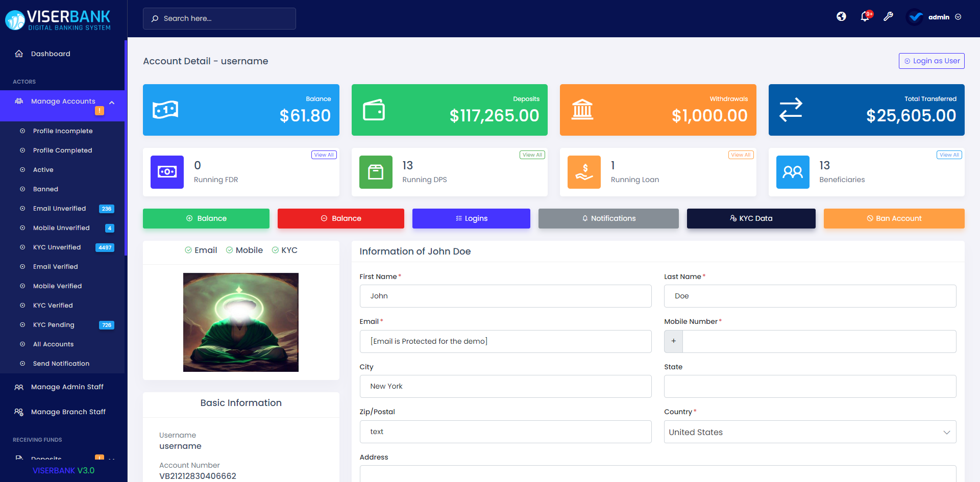Select KYC Pending from the sidebar
The image size is (980, 482).
coord(55,324)
